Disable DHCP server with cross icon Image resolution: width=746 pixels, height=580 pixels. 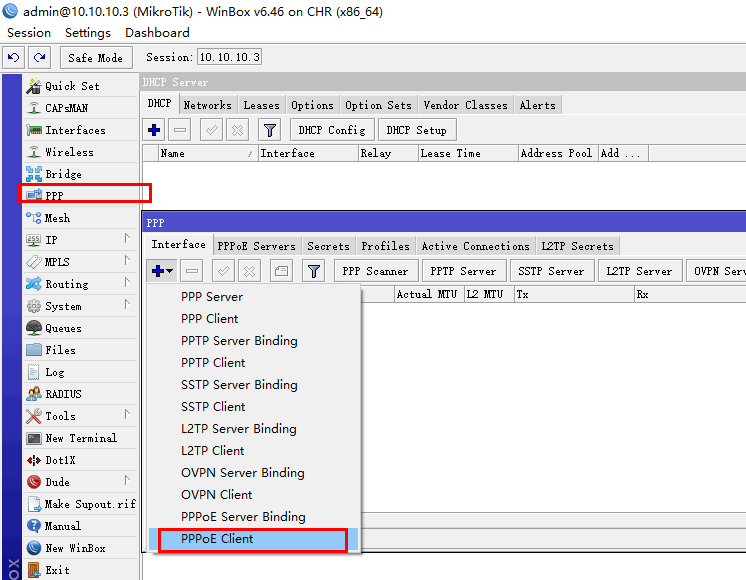(x=237, y=130)
